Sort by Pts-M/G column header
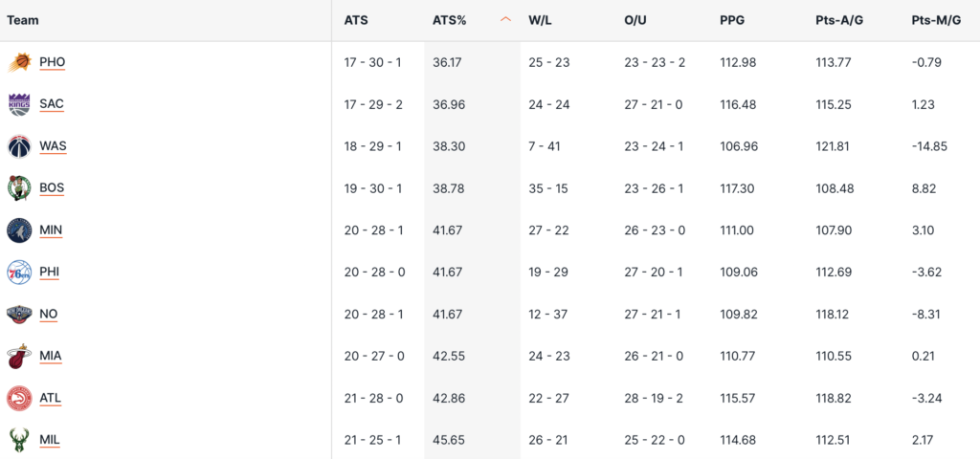Image resolution: width=980 pixels, height=459 pixels. [937, 20]
